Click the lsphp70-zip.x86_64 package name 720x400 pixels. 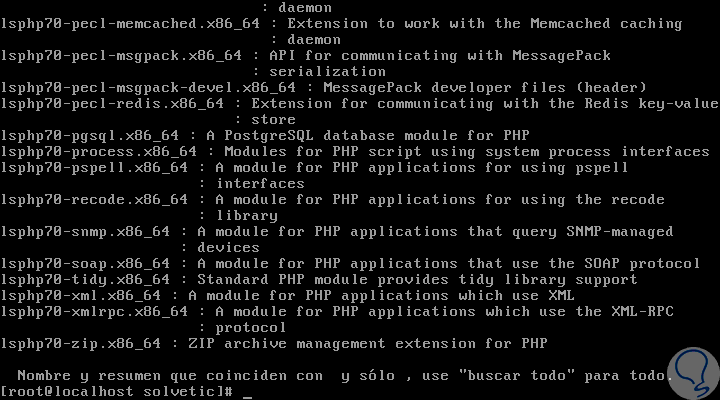82,343
